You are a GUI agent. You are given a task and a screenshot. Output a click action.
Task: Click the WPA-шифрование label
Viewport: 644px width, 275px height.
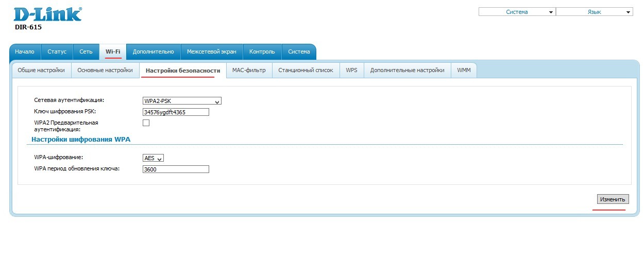pyautogui.click(x=59, y=157)
